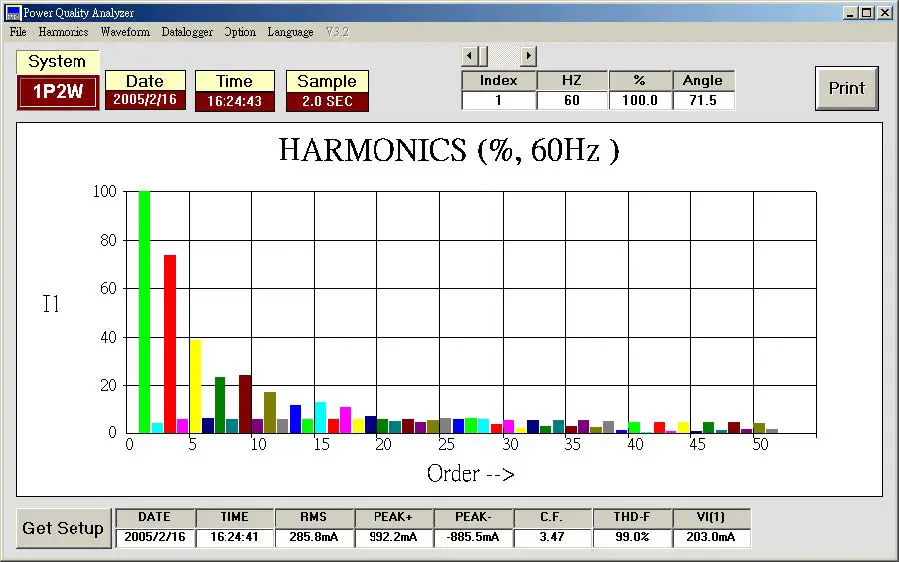Open the Waveform menu
This screenshot has width=899, height=562.
coord(125,32)
